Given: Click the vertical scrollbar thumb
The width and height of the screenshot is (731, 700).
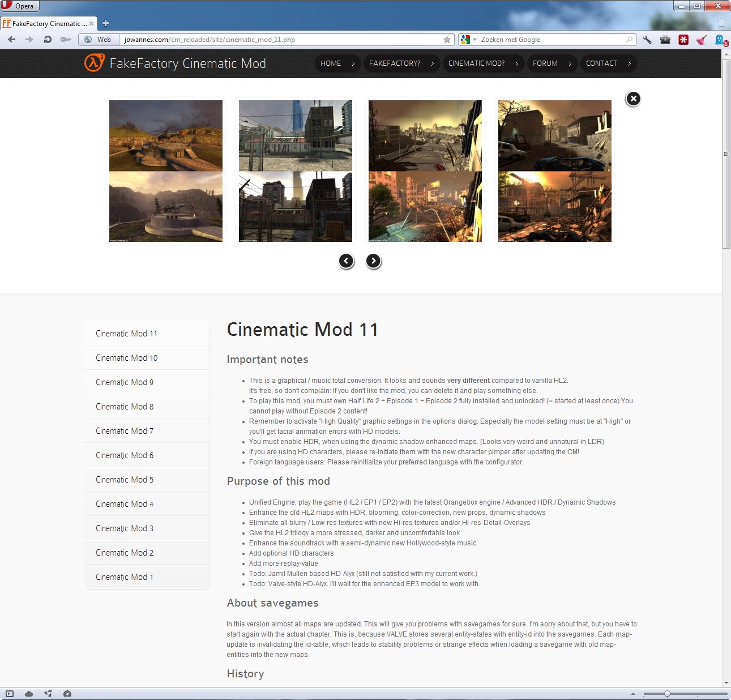Looking at the screenshot, I should [726, 153].
